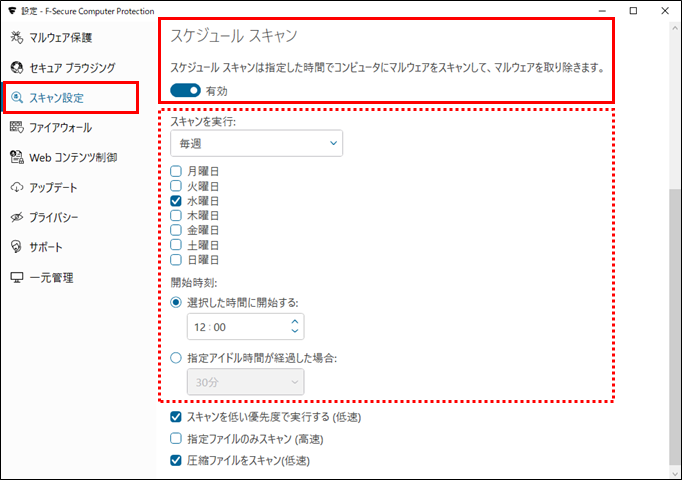This screenshot has height=480, width=682.
Task: Click the スケジュール スキャン heading
Action: point(234,36)
